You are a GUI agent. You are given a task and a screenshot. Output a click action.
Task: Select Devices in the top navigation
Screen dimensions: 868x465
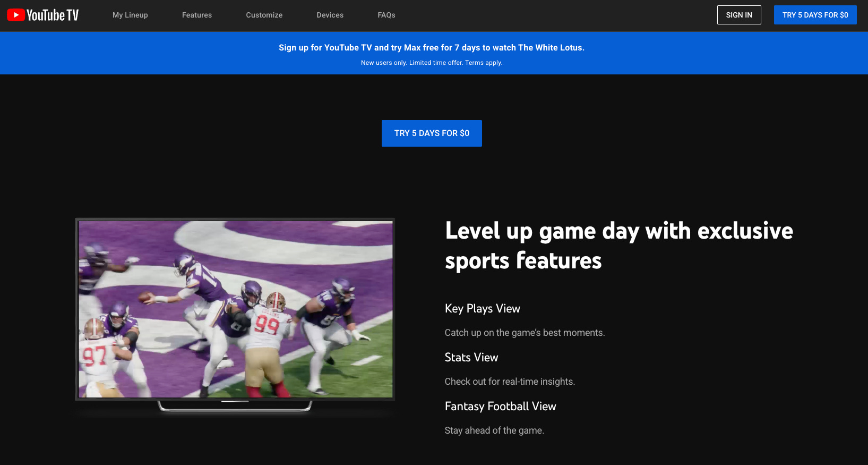click(x=330, y=15)
